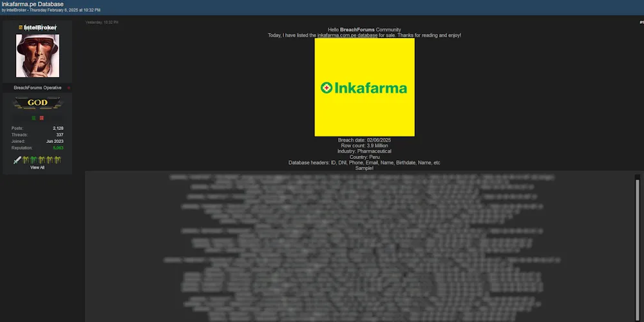Open the IntelBroker username profile link
This screenshot has height=322, width=644.
(x=40, y=28)
